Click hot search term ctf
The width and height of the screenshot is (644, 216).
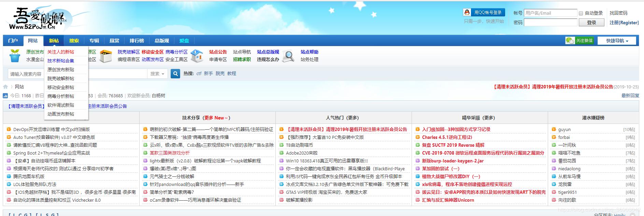coord(199,73)
